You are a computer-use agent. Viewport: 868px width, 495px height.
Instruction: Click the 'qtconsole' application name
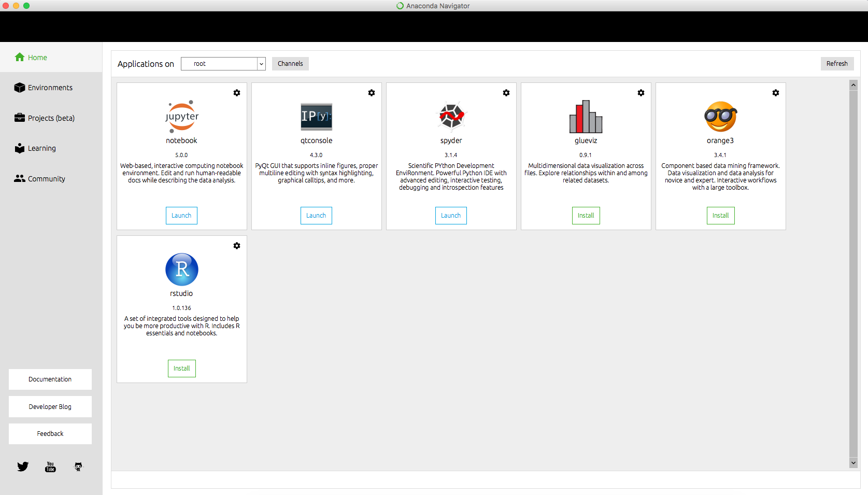(x=317, y=140)
